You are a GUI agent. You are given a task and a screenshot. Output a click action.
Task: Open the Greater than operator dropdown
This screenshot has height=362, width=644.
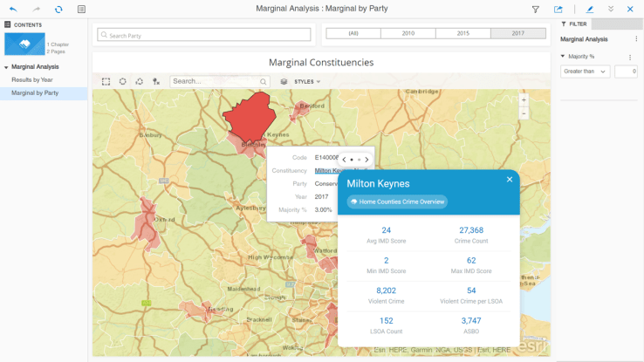(585, 72)
